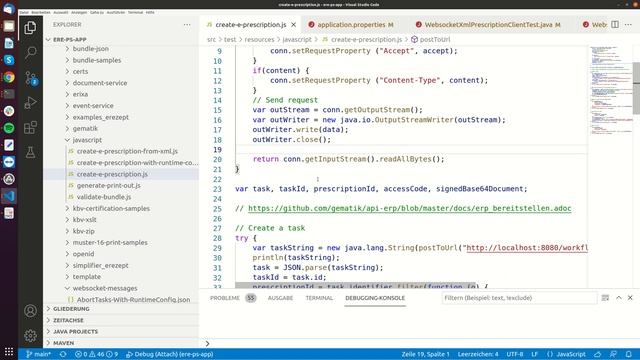Image resolution: width=640 pixels, height=360 pixels.
Task: Close the create-e-prescription.js tab
Action: [293, 25]
